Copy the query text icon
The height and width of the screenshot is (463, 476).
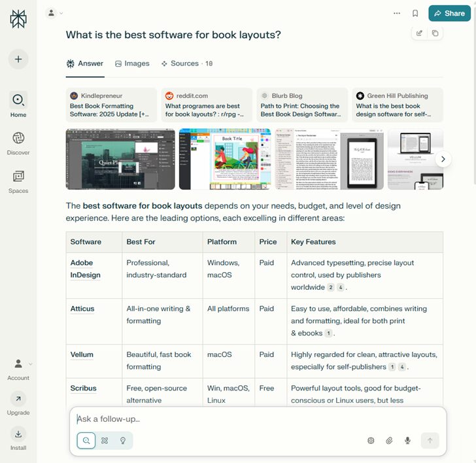tap(435, 33)
